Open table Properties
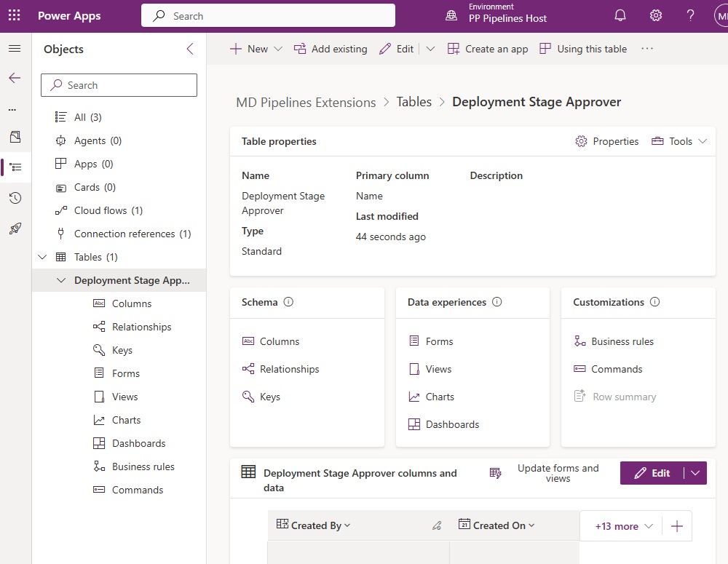This screenshot has width=728, height=564. point(607,141)
